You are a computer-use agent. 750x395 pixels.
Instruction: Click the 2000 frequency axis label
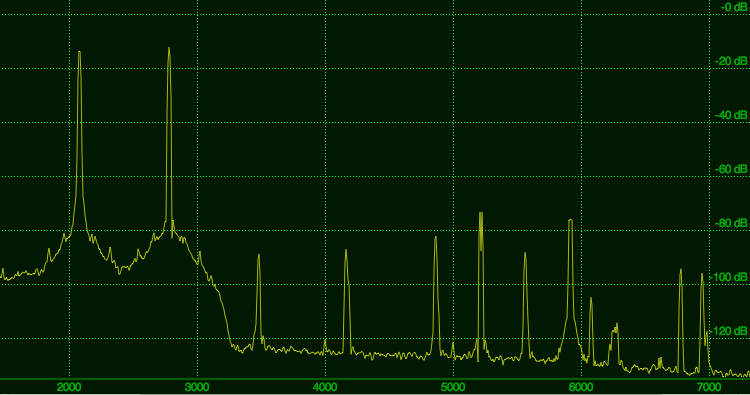tap(69, 387)
